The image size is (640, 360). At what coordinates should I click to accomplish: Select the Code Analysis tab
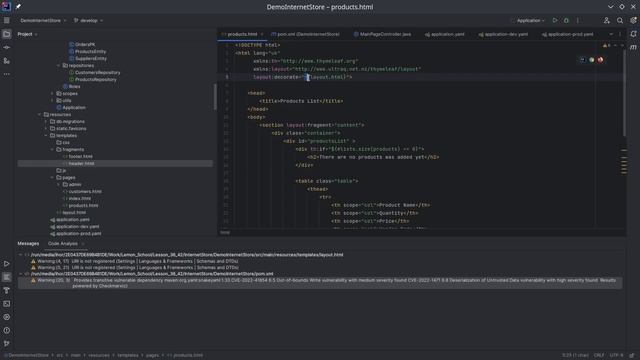coord(62,244)
